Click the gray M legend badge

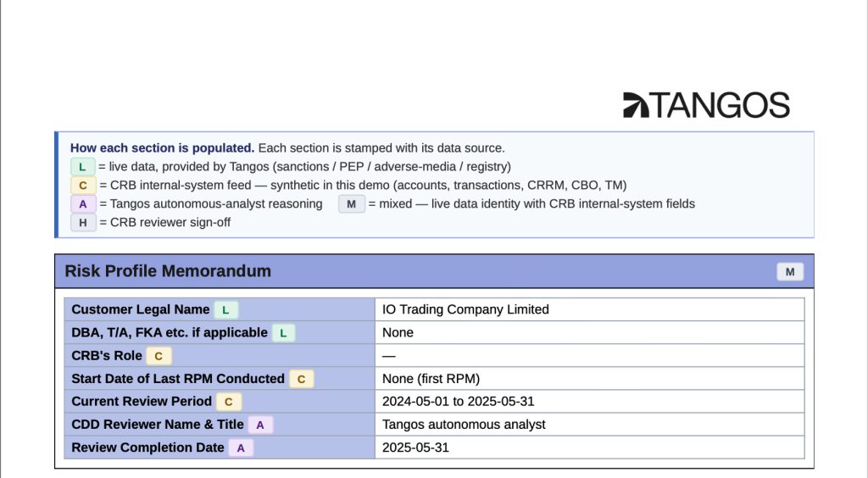352,203
